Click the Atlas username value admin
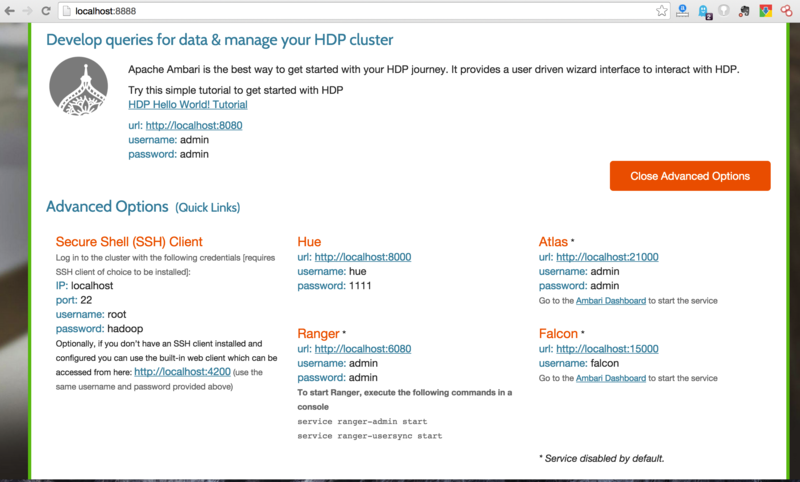Image resolution: width=800 pixels, height=482 pixels. click(605, 271)
